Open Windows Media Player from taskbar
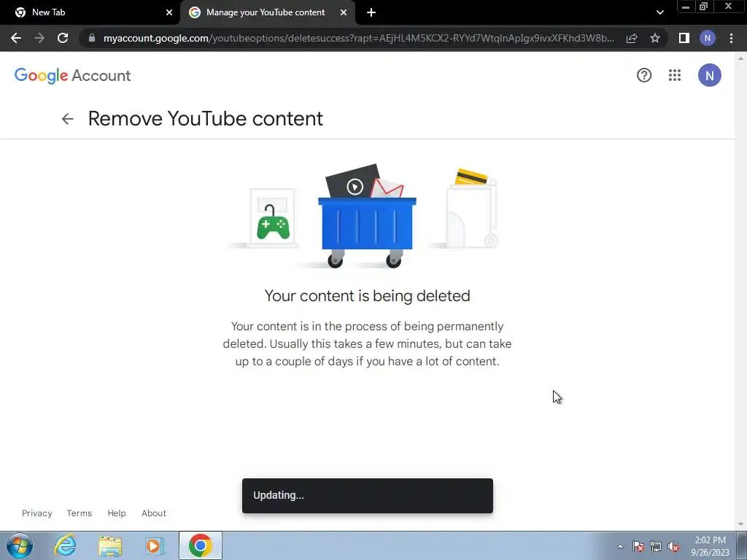 (154, 545)
